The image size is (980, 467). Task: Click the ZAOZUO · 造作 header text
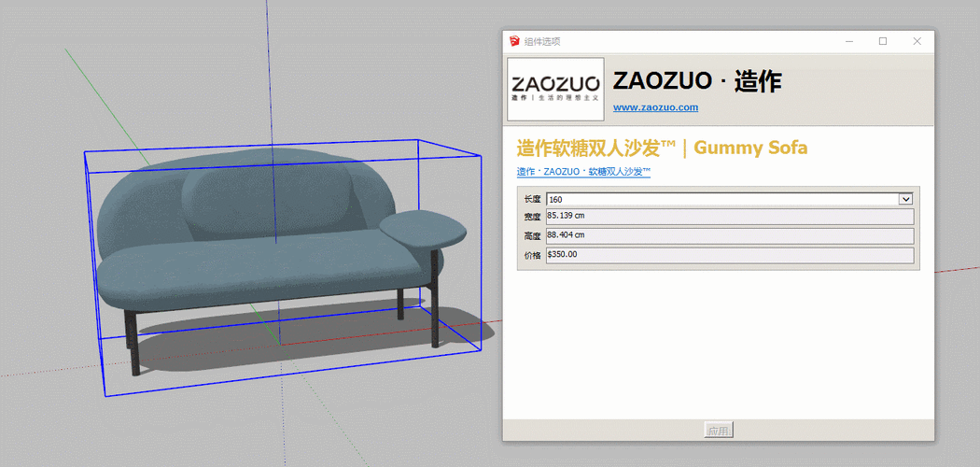(x=697, y=82)
